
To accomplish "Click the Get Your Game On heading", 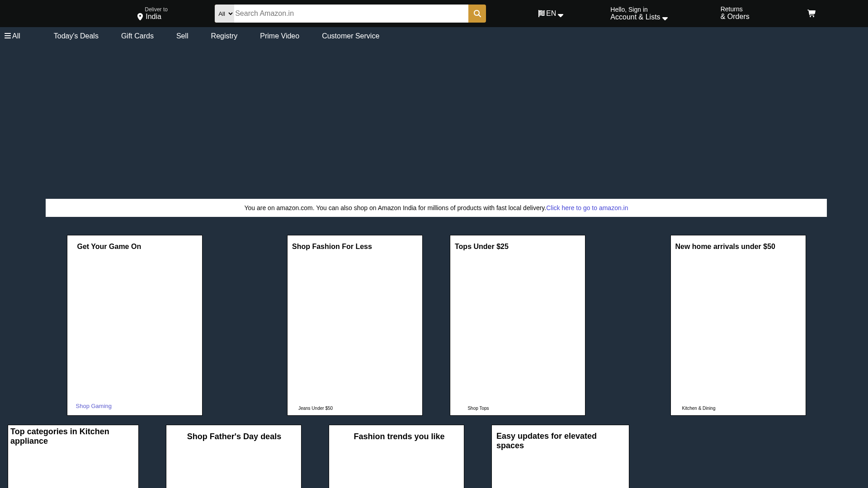I will click(109, 247).
